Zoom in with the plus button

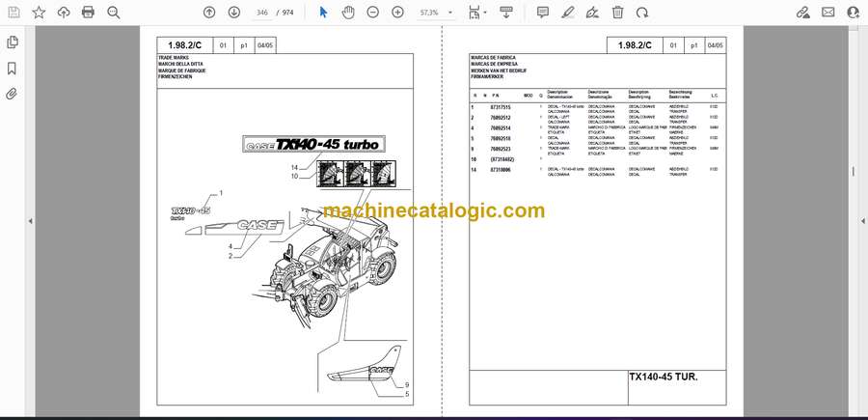(397, 13)
